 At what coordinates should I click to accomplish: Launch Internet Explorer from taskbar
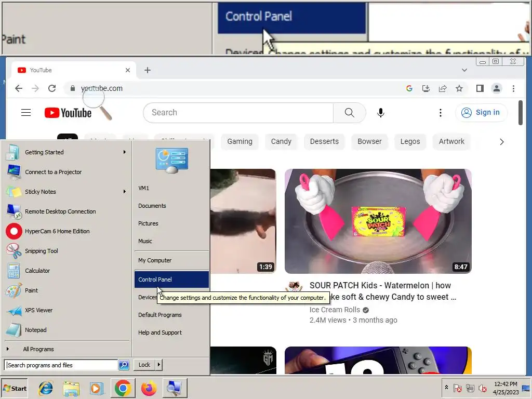coord(46,389)
